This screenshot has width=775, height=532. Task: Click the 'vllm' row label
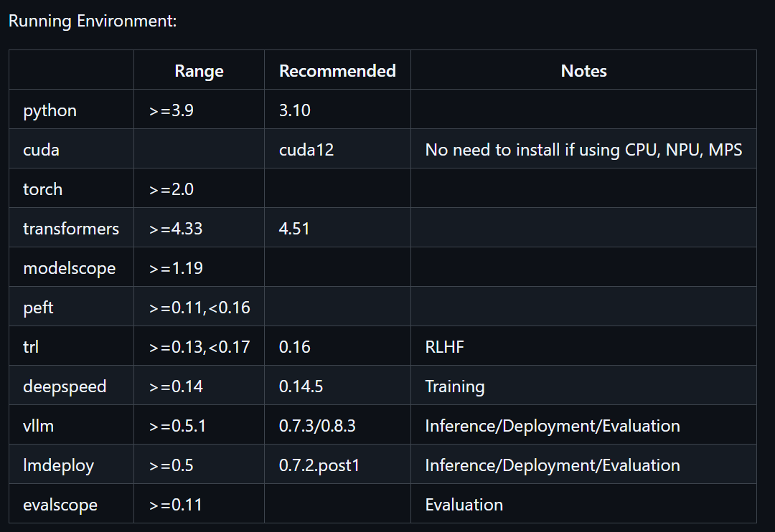[39, 426]
